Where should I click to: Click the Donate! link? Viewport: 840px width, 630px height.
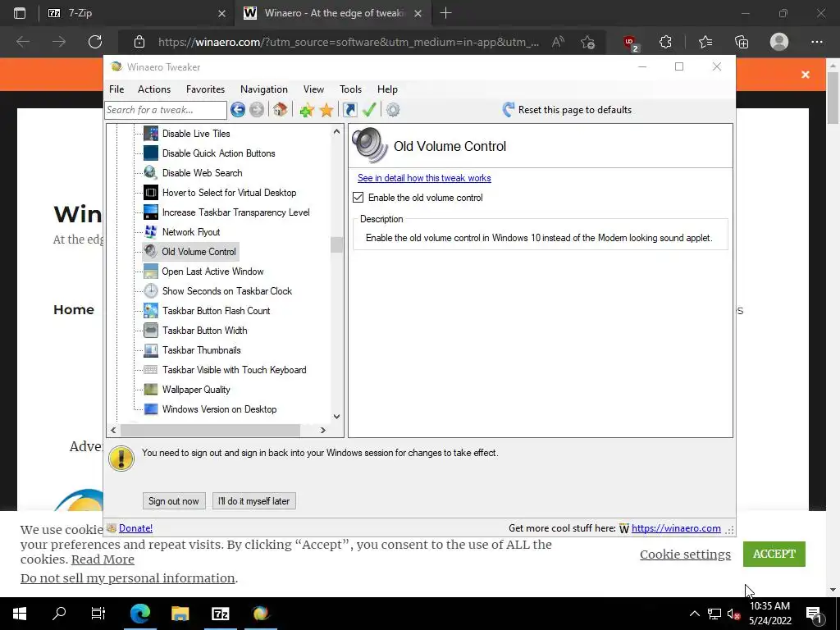coord(135,528)
